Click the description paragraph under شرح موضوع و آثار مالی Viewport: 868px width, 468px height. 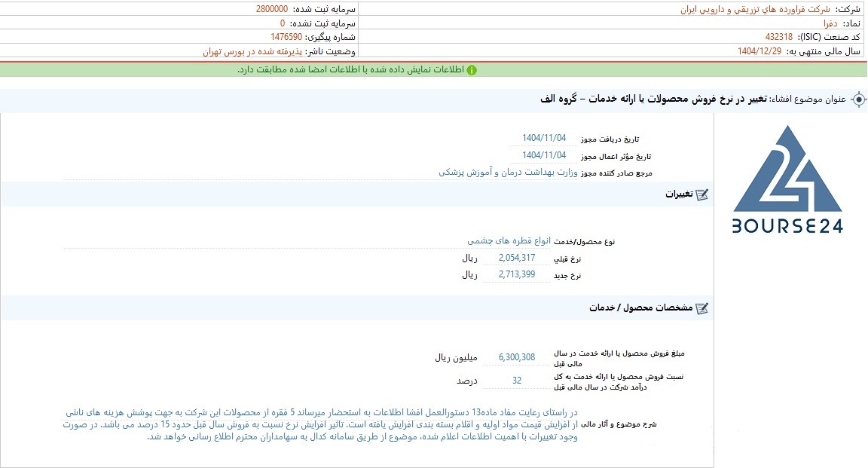coord(320,425)
